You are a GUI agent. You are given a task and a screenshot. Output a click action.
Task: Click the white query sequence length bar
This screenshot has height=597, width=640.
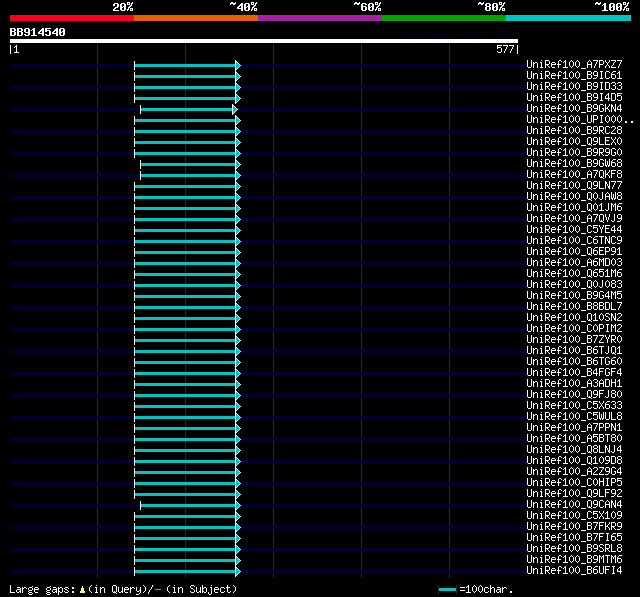[x=264, y=41]
